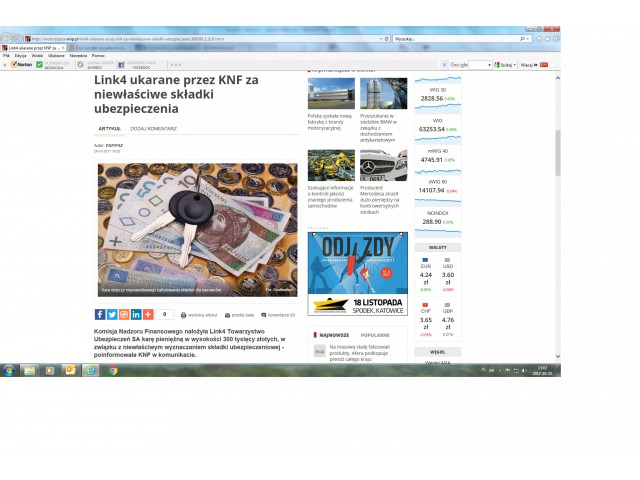Image resolution: width=640 pixels, height=480 pixels.
Task: Open Windows Start menu
Action: tap(8, 370)
